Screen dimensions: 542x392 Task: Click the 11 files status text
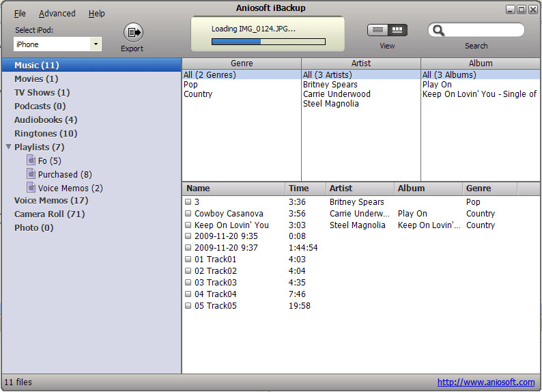(x=18, y=382)
